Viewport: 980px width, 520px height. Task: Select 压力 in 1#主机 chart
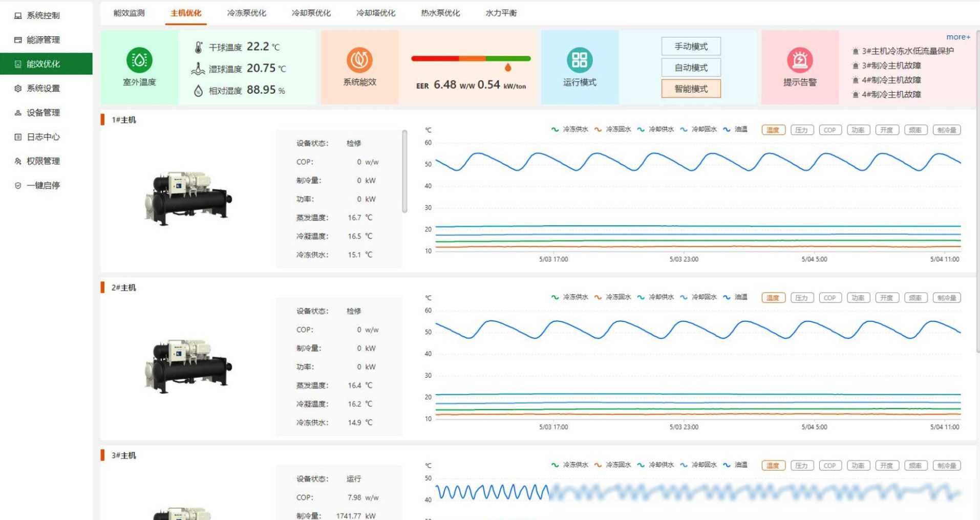(x=802, y=130)
